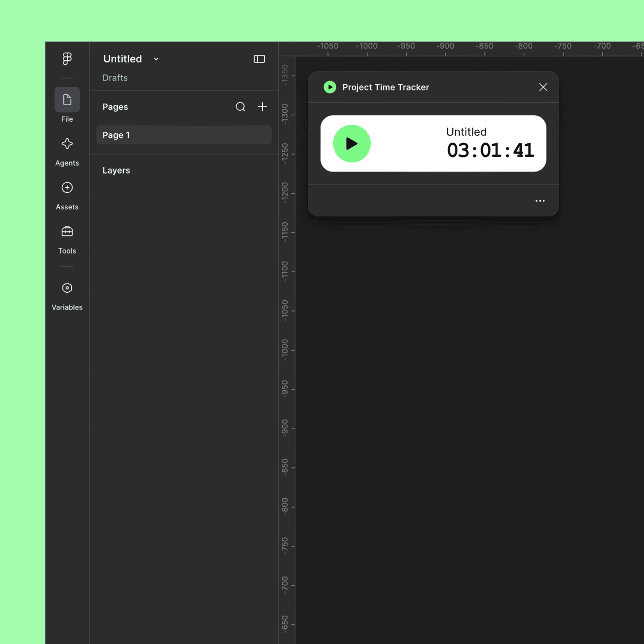Open the Variables sidebar panel
Viewport: 644px width, 644px height.
67,288
